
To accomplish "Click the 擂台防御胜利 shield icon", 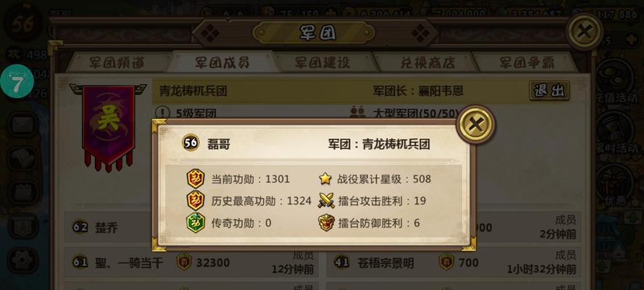I will [326, 223].
